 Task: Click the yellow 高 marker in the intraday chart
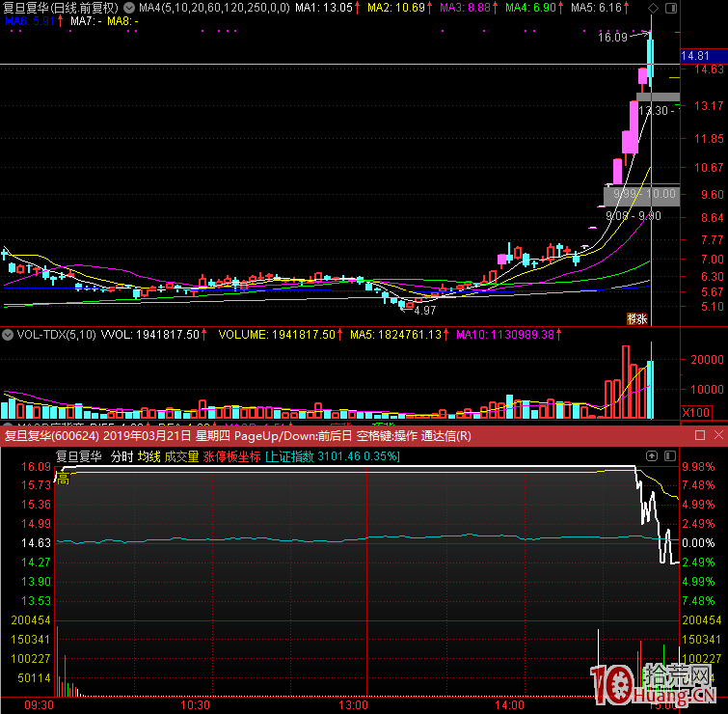63,479
